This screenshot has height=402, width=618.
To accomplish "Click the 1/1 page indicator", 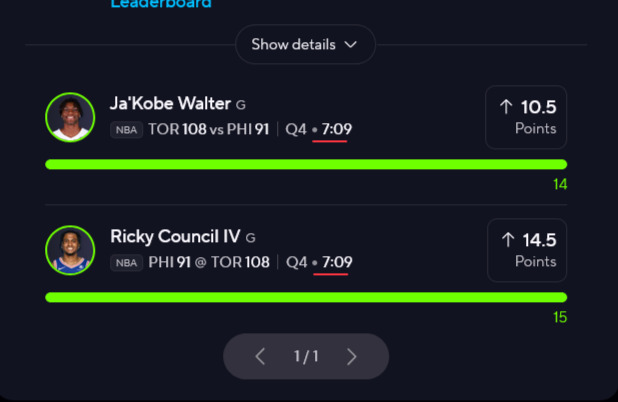I will tap(306, 357).
